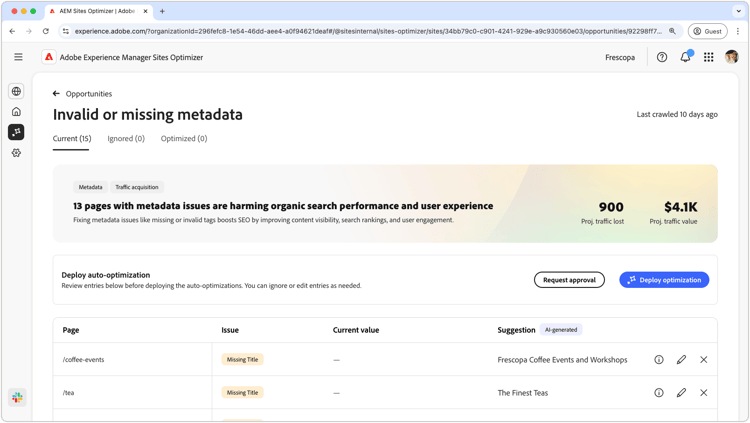Open the settings gear in sidebar
This screenshot has height=423, width=750.
pos(16,153)
